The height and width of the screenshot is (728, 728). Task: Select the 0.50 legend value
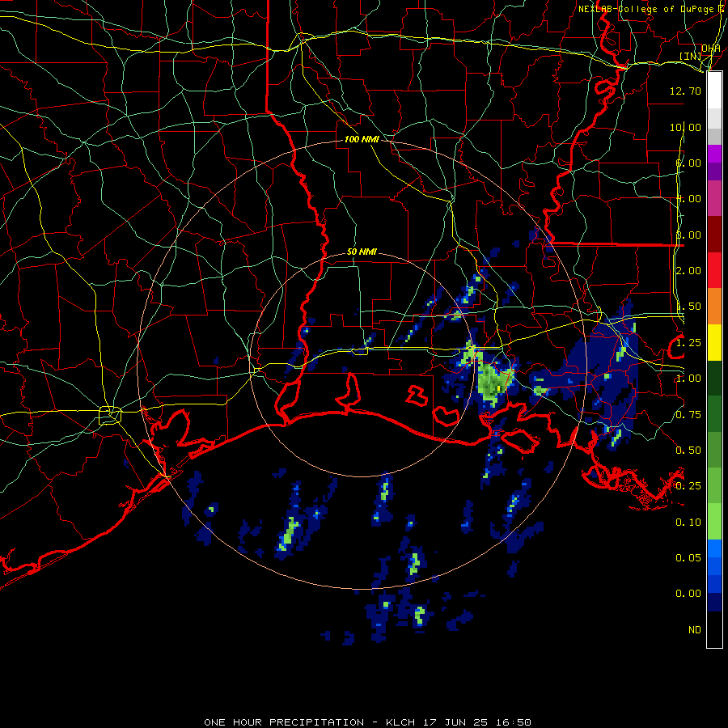point(688,451)
